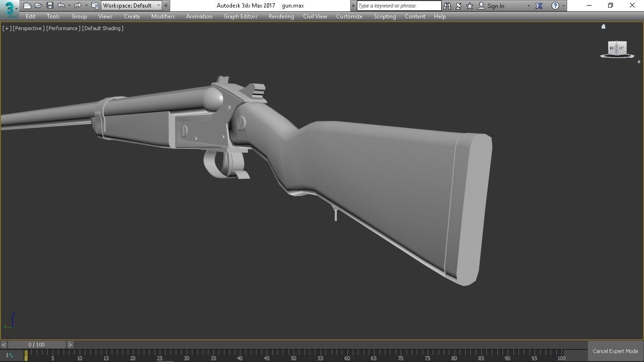
Task: Open the Customize menu
Action: [349, 16]
